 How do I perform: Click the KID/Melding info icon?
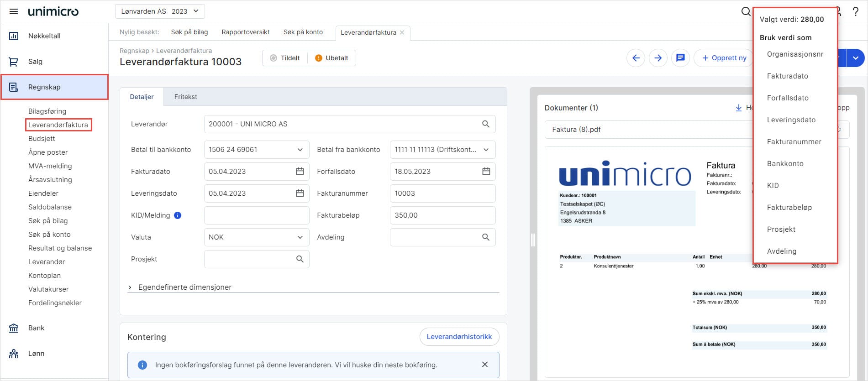178,215
